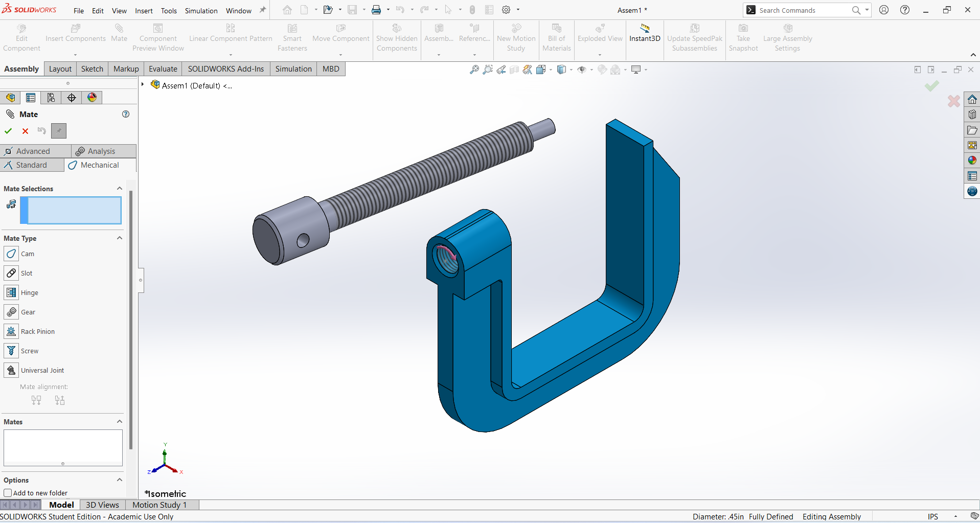This screenshot has width=980, height=523.
Task: Choose the Gear mate icon
Action: click(x=11, y=312)
